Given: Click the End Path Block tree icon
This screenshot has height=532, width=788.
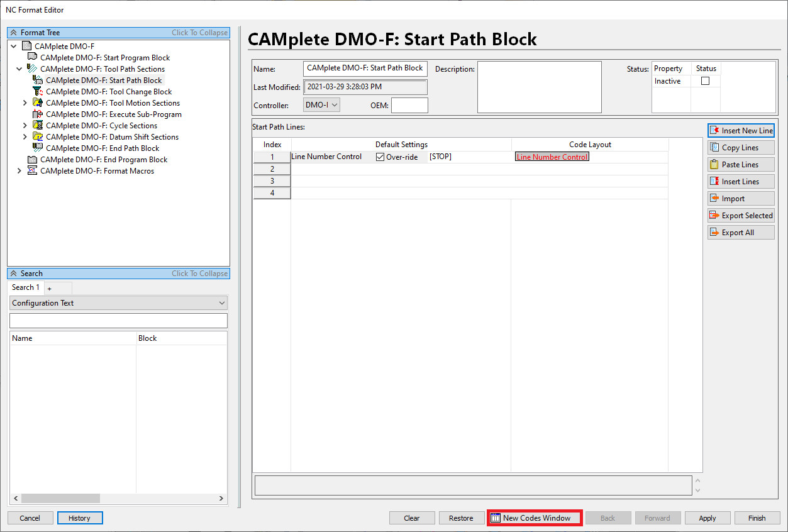Looking at the screenshot, I should [38, 148].
